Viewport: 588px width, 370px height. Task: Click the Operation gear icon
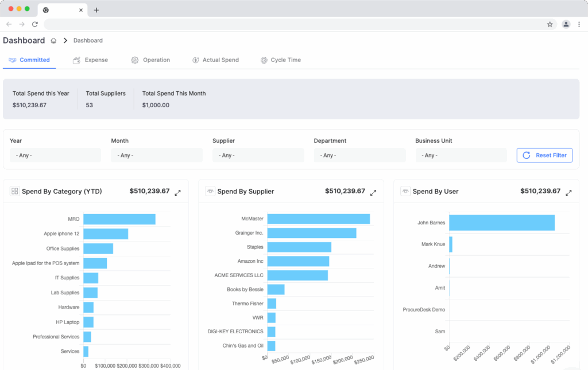[136, 59]
